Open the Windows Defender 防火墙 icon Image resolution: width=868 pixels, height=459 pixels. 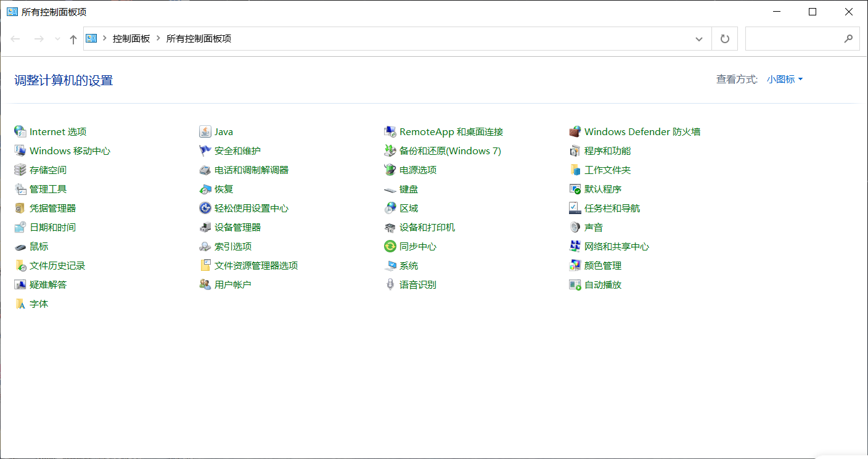(575, 131)
